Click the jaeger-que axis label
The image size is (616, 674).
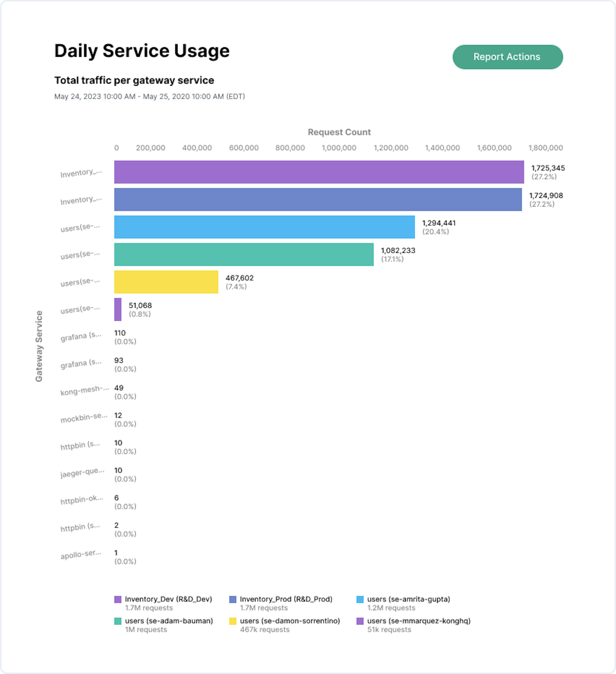pyautogui.click(x=82, y=472)
